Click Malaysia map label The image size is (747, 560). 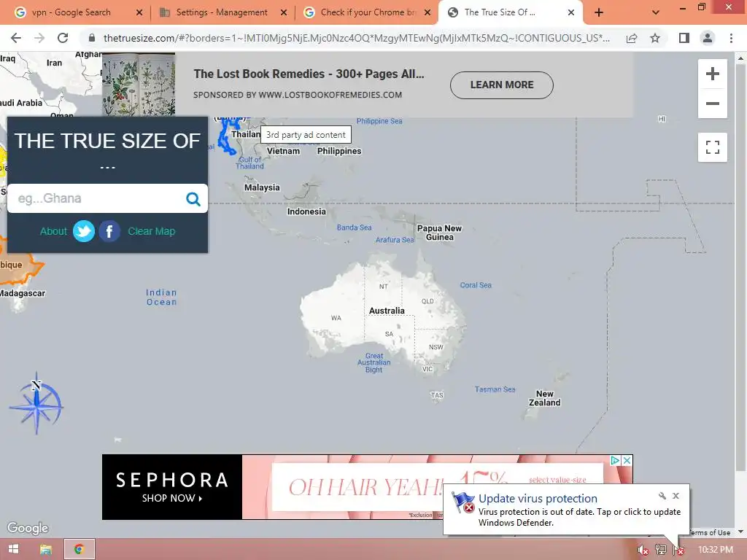262,187
